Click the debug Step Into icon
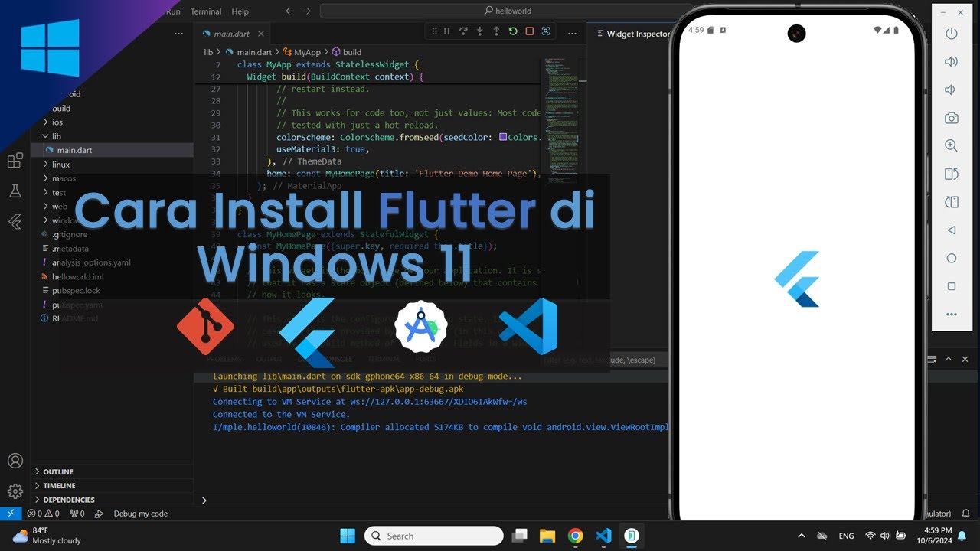 click(480, 31)
